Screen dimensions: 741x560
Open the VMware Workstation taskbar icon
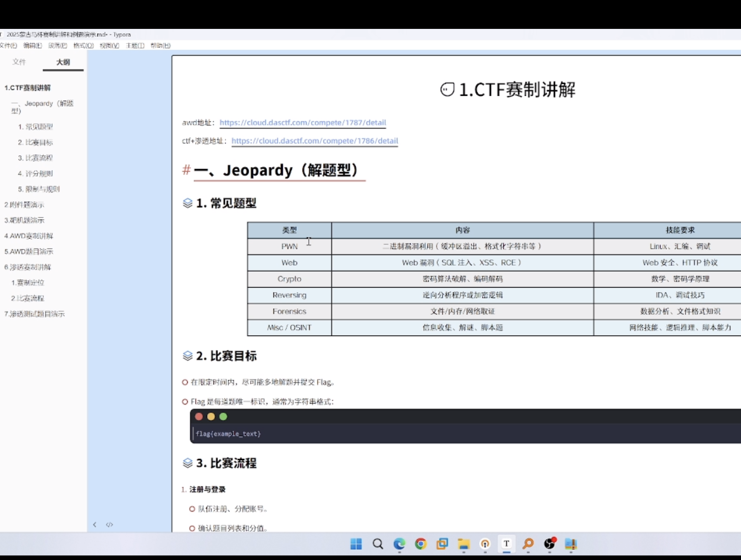tap(442, 544)
